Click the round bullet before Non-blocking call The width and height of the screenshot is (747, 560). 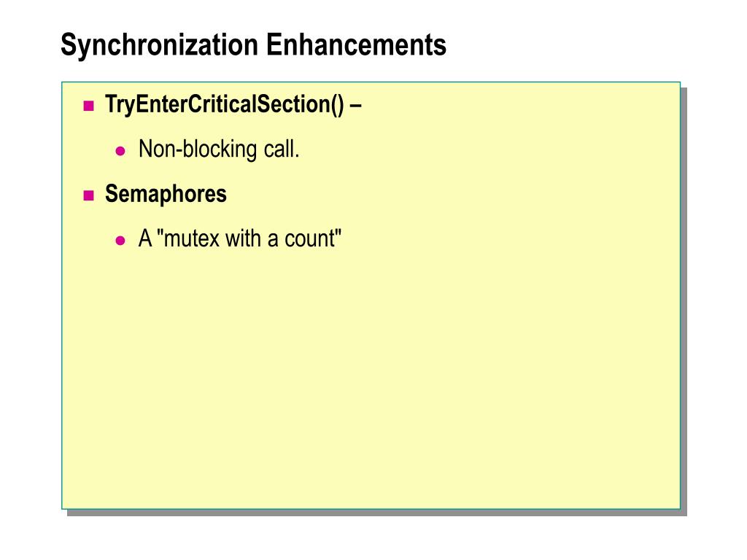click(120, 152)
